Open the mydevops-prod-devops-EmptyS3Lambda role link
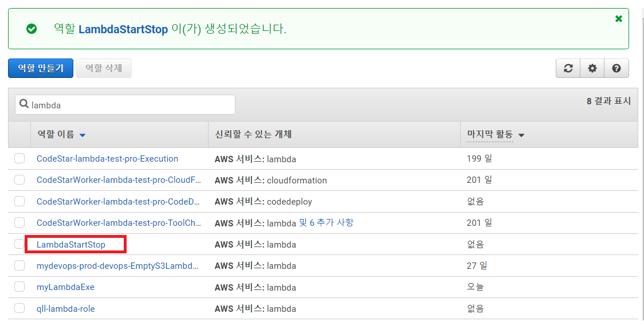 pyautogui.click(x=117, y=266)
